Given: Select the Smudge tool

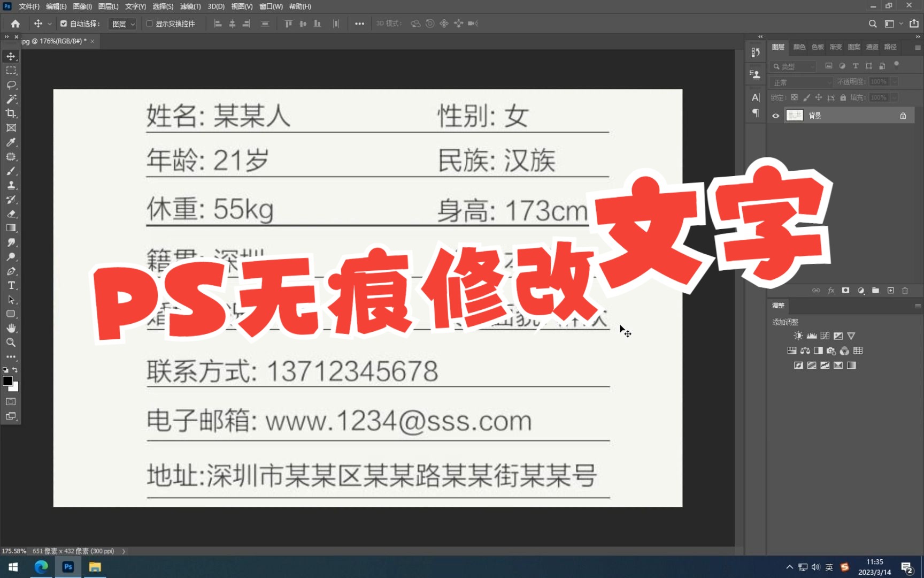Looking at the screenshot, I should (x=11, y=242).
